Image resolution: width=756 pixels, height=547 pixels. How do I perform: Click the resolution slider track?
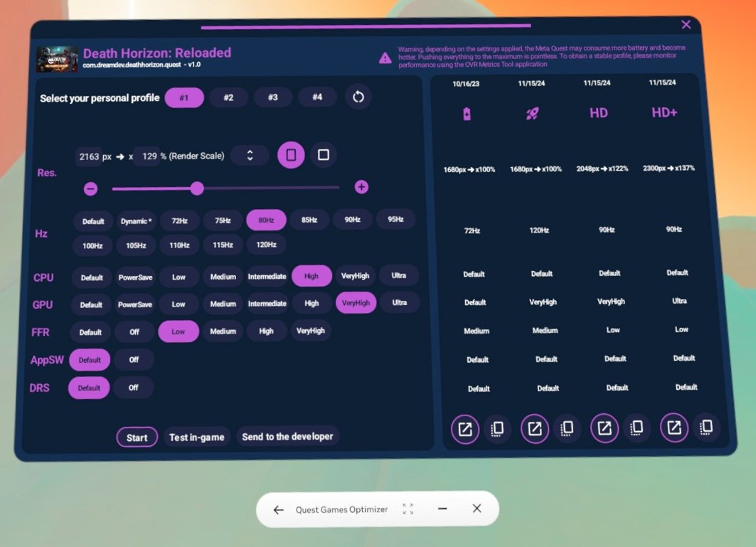tap(225, 188)
